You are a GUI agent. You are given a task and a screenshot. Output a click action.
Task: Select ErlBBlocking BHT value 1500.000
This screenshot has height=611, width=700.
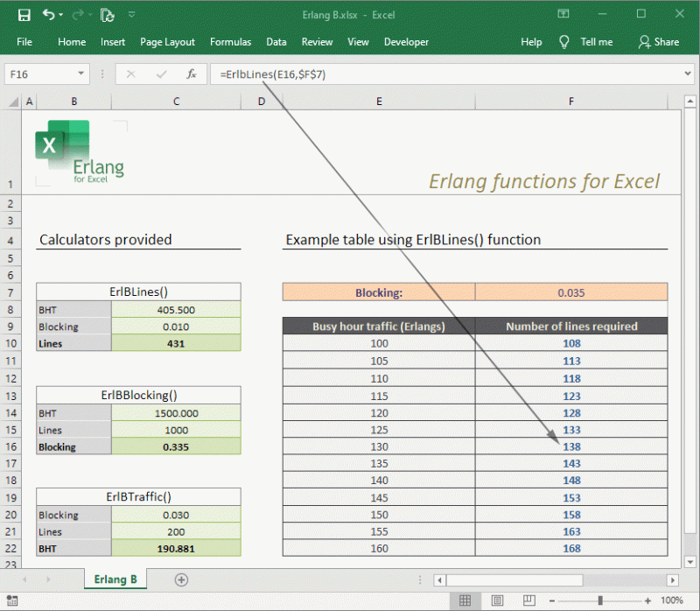point(176,413)
